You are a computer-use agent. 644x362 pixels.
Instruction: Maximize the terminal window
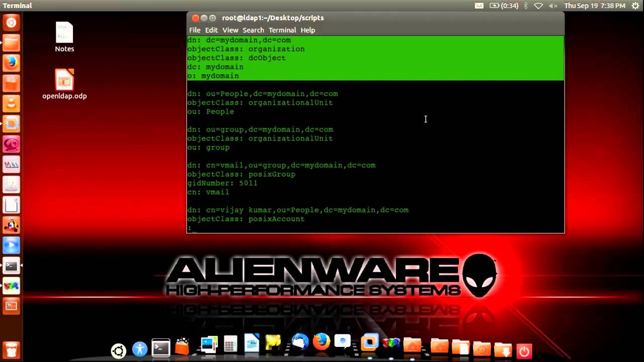pos(212,18)
